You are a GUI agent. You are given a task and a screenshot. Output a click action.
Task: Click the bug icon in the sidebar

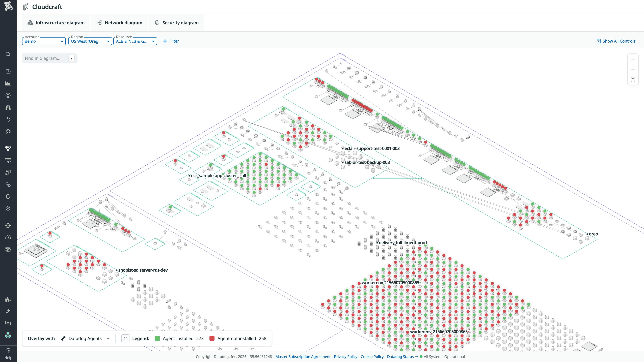[x=8, y=226]
